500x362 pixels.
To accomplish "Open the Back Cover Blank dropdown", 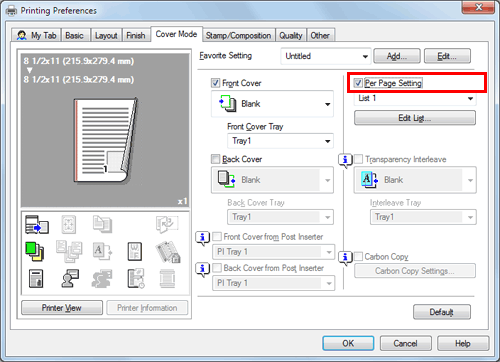I will 272,180.
